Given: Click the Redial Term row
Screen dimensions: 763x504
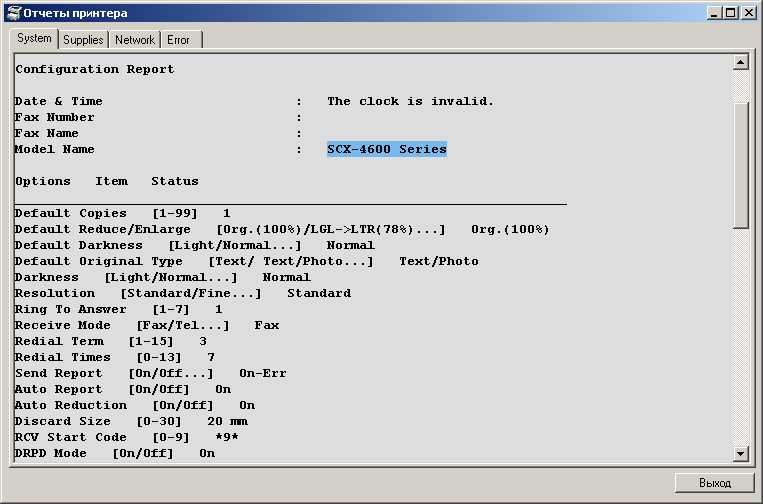Looking at the screenshot, I should pos(111,342).
